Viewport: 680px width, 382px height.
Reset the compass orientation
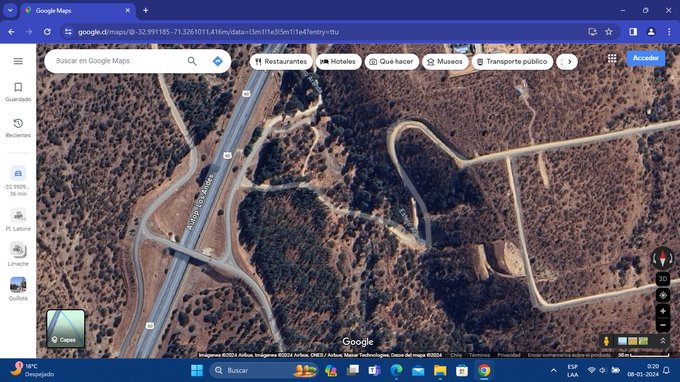[663, 258]
